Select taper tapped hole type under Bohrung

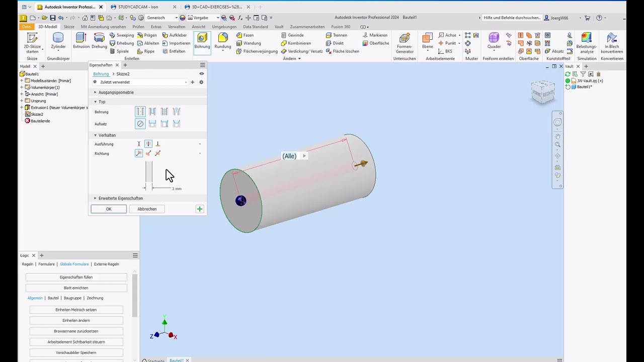[x=176, y=112]
